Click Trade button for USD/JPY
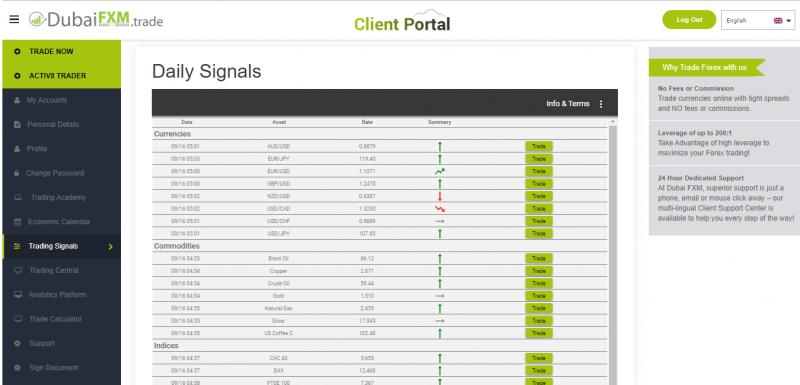This screenshot has height=385, width=800. [x=539, y=234]
